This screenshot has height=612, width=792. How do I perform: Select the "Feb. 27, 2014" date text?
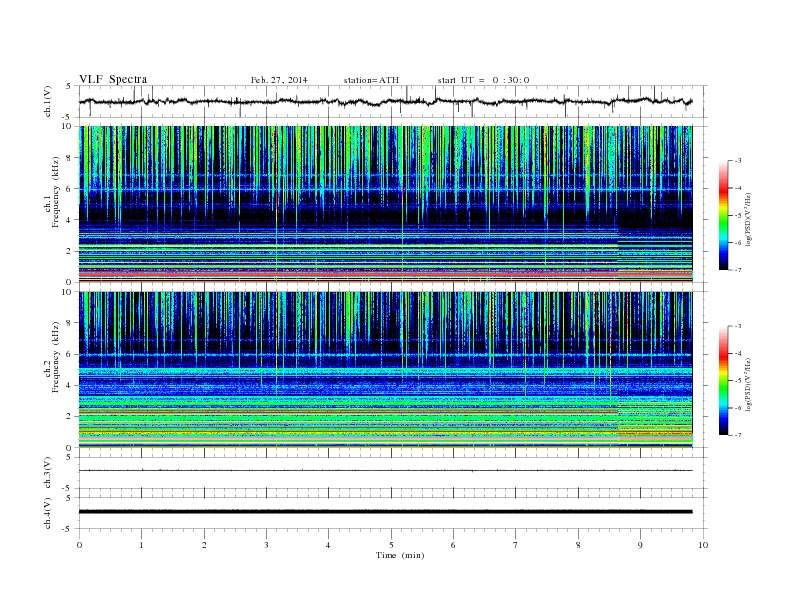pyautogui.click(x=279, y=80)
